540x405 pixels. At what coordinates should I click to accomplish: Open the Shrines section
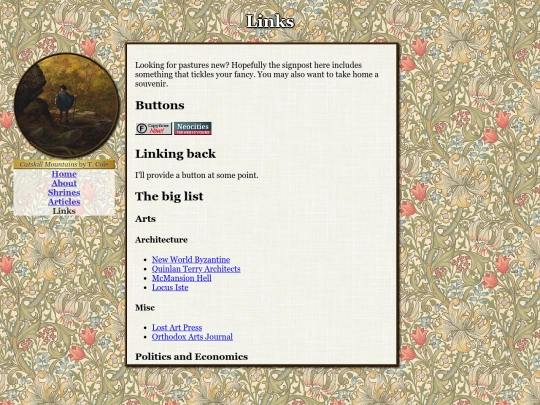64,193
